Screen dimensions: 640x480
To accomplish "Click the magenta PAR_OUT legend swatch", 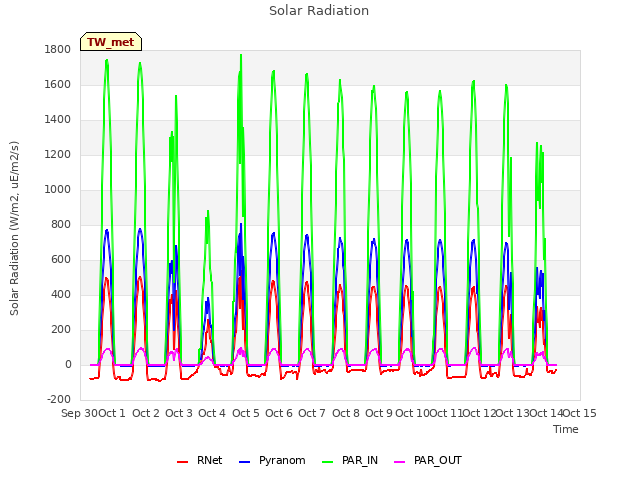I will [400, 462].
